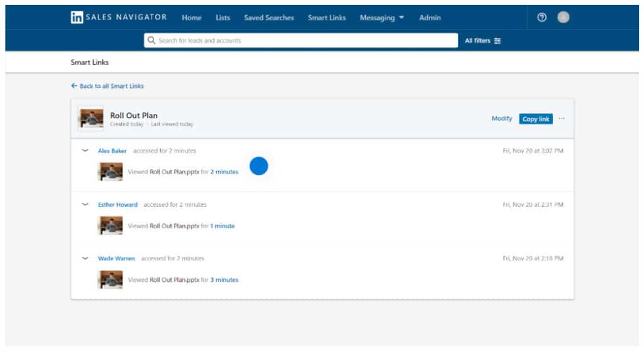Click Roll Out Plan.pptx in Alex Baker's row
This screenshot has width=644, height=353.
pos(174,172)
